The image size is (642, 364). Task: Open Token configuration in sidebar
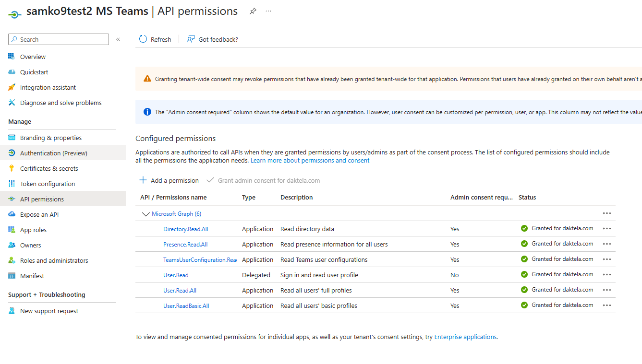47,184
